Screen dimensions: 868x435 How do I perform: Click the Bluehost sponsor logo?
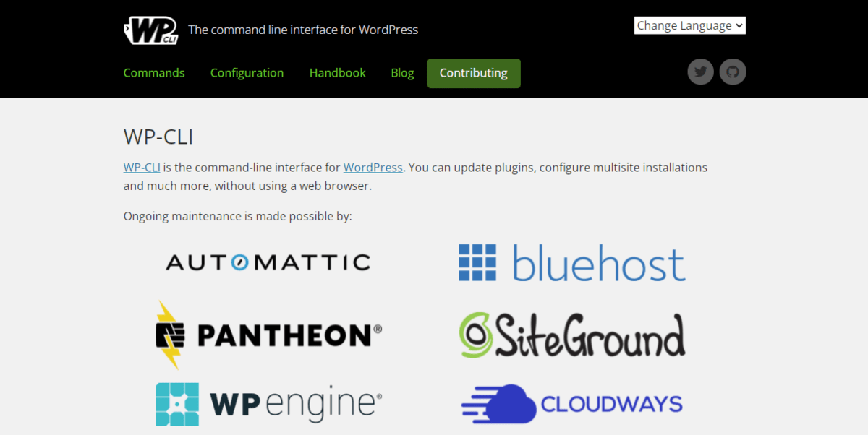(x=572, y=262)
